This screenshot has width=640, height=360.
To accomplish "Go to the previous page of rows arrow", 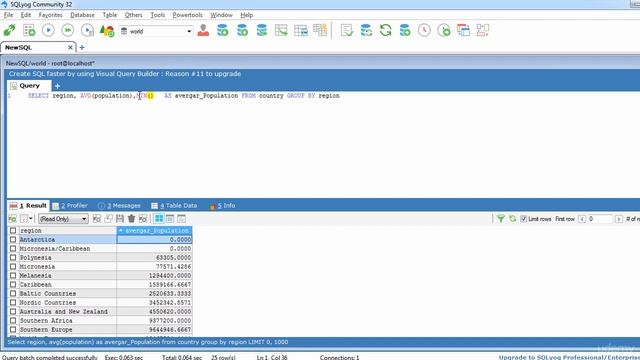I will click(x=582, y=219).
